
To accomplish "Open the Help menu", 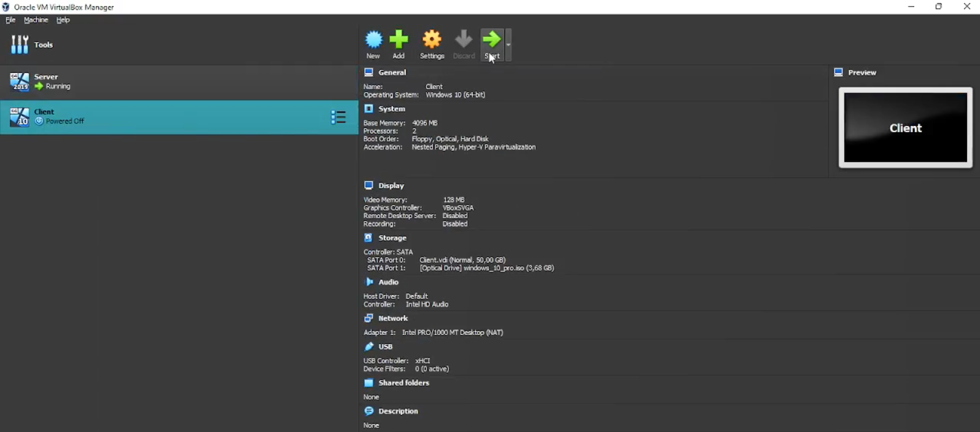I will [x=63, y=20].
